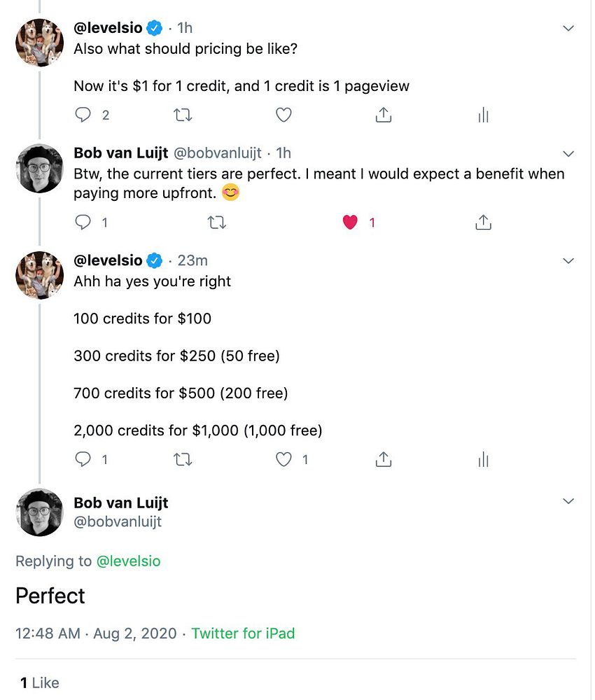Image resolution: width=595 pixels, height=700 pixels.
Task: Click the @levelsio husky avatar on the first tweet
Action: pyautogui.click(x=40, y=43)
